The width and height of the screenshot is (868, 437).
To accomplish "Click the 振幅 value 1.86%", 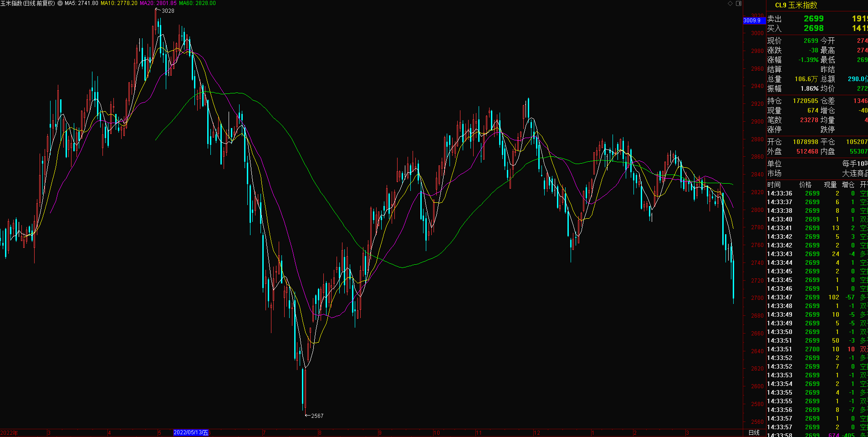I will (x=809, y=88).
